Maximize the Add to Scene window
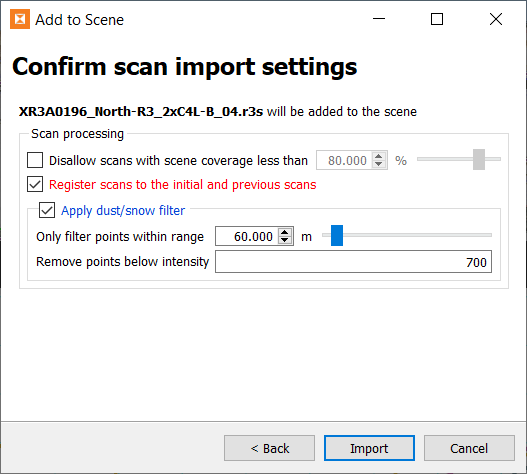 [437, 19]
